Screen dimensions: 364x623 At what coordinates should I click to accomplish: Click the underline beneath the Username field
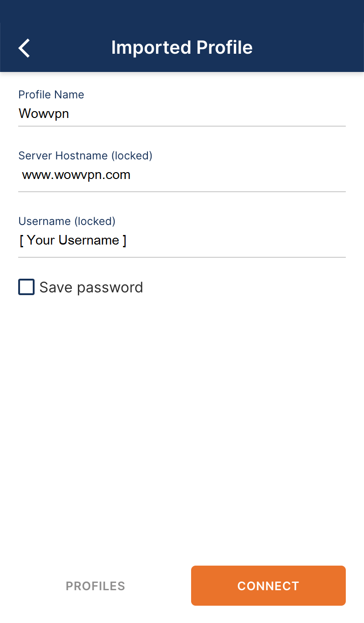point(182,257)
